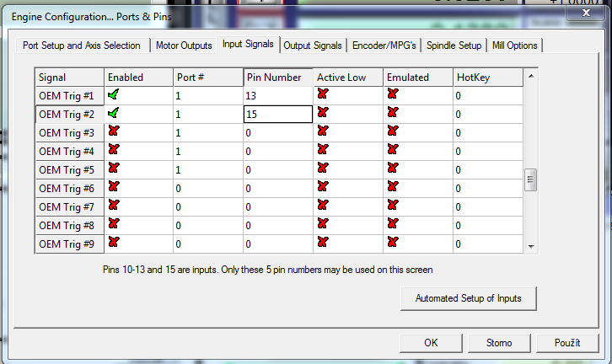Image resolution: width=612 pixels, height=364 pixels.
Task: Click the Storno cancel button
Action: tap(499, 343)
